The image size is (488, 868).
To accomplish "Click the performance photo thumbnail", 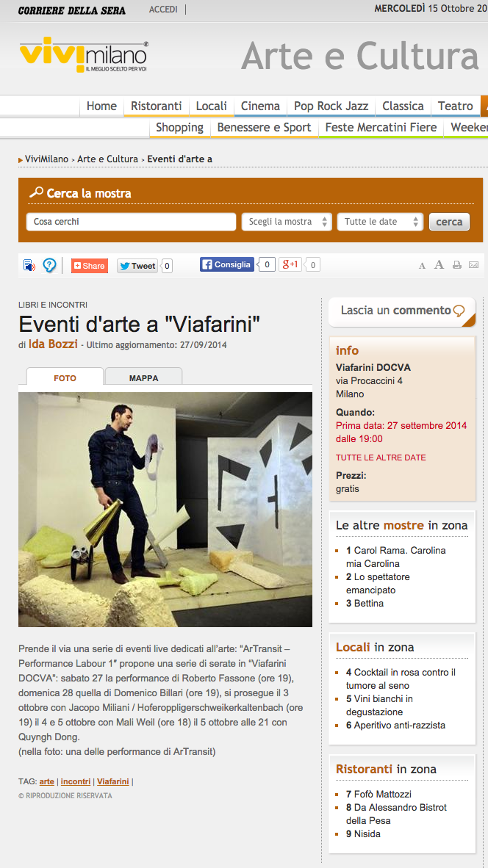I will pos(165,510).
